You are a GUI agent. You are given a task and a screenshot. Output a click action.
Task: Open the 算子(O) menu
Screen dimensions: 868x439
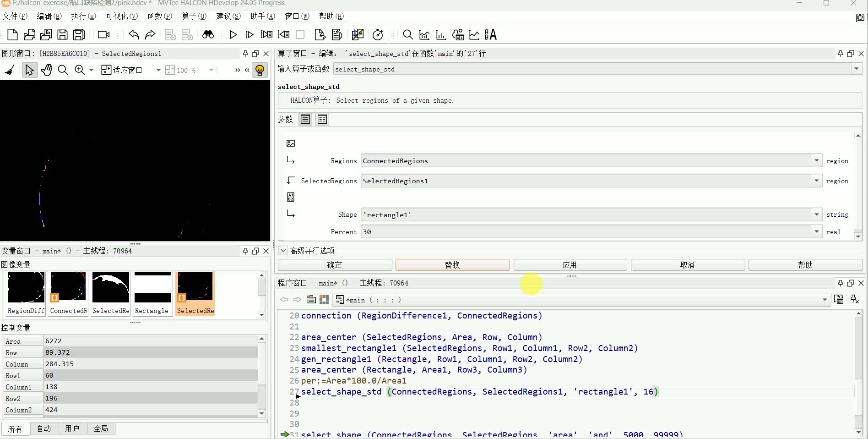pyautogui.click(x=194, y=16)
